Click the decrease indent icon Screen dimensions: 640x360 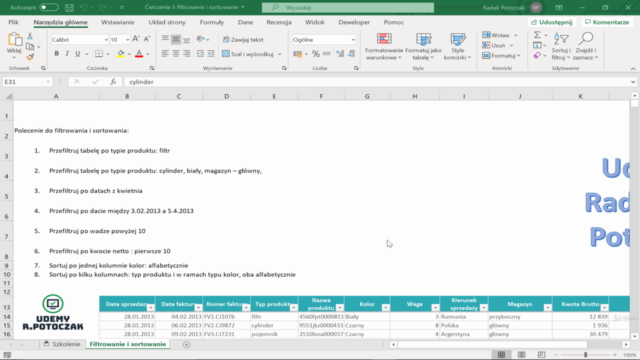(200, 53)
